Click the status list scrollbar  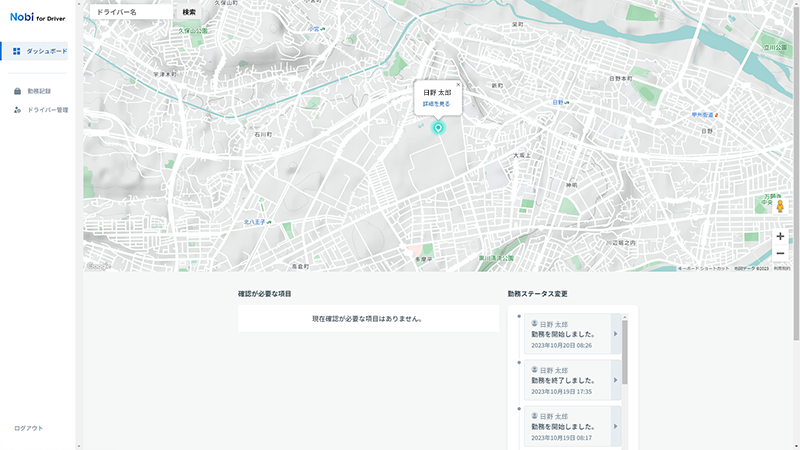point(625,352)
